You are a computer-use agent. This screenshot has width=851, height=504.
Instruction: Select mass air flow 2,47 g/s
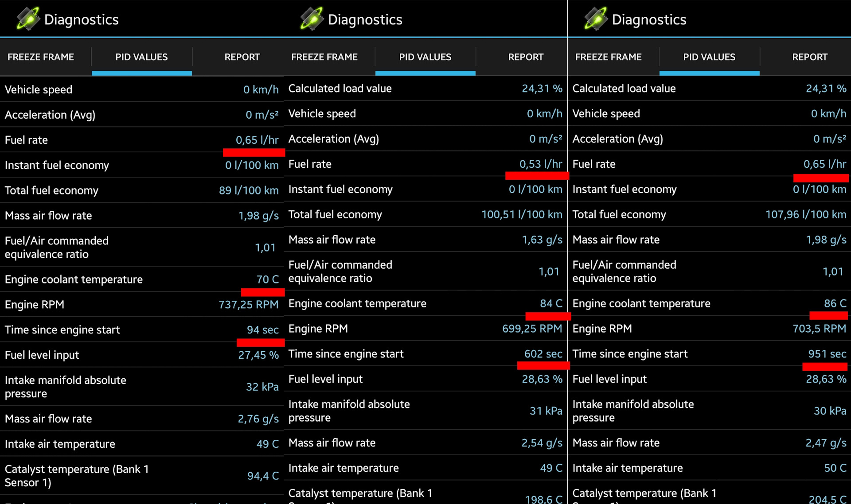(x=826, y=443)
